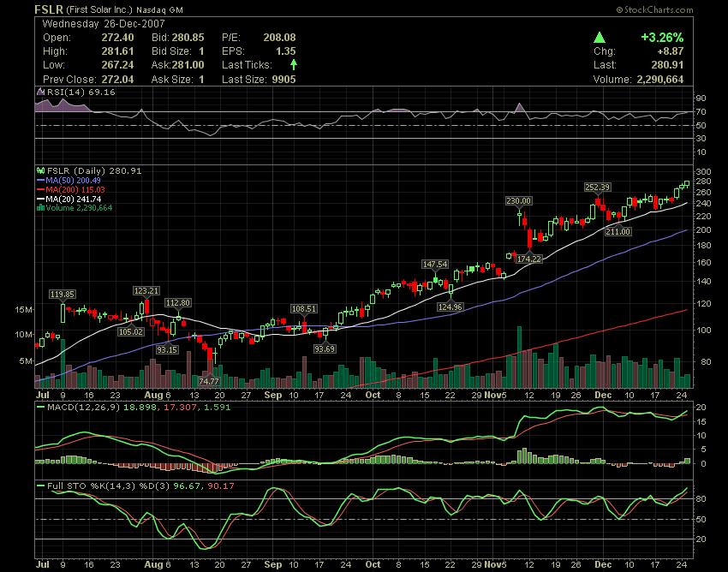Click the FSLR (Daily) 280.91 legend label
This screenshot has height=572, width=728.
point(94,171)
